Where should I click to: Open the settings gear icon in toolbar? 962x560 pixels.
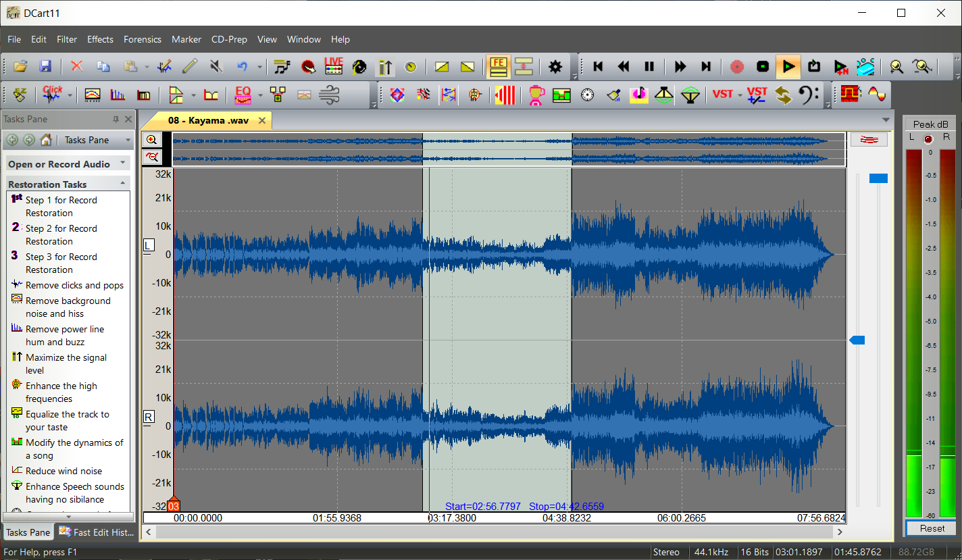[x=555, y=66]
